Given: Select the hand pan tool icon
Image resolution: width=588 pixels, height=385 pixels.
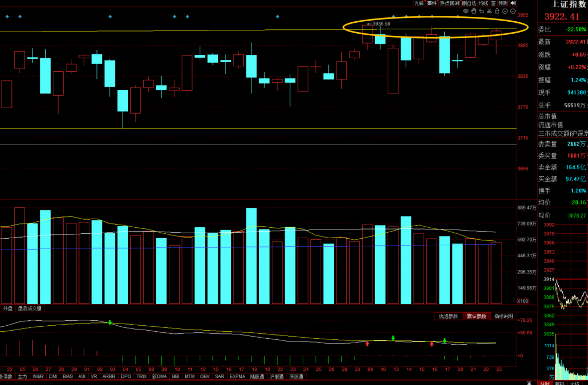Looking at the screenshot, I should point(474,11).
